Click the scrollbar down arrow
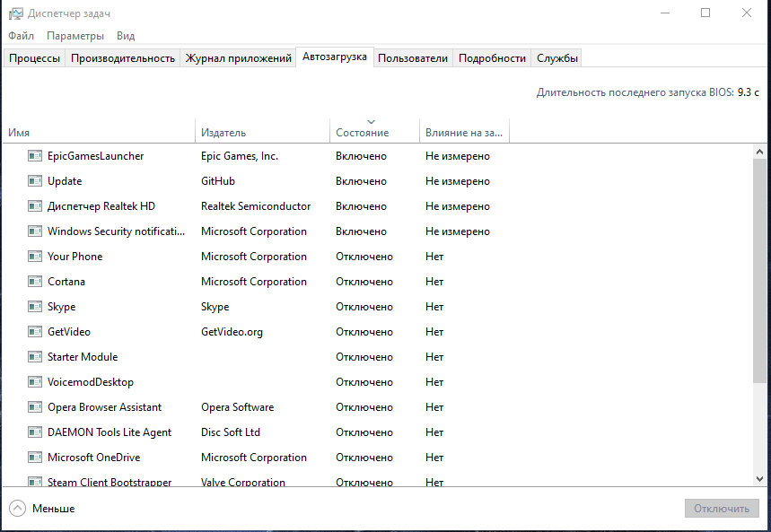This screenshot has height=532, width=771. 759,478
